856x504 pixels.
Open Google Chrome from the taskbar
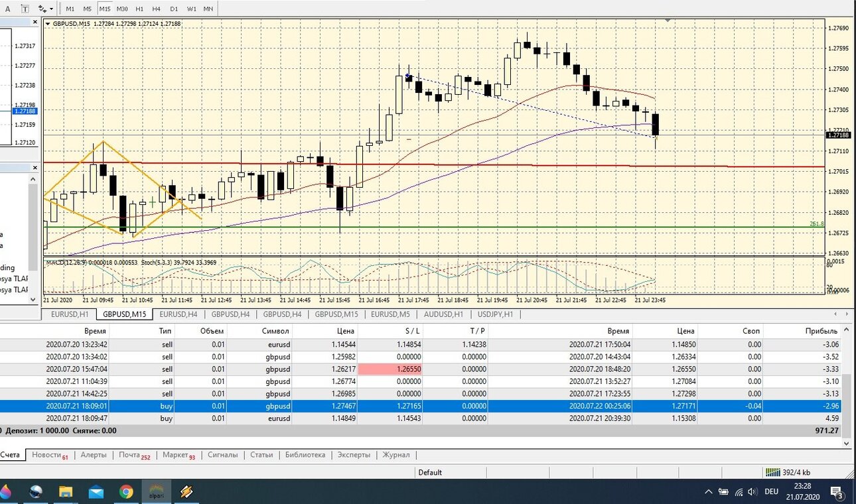point(126,492)
